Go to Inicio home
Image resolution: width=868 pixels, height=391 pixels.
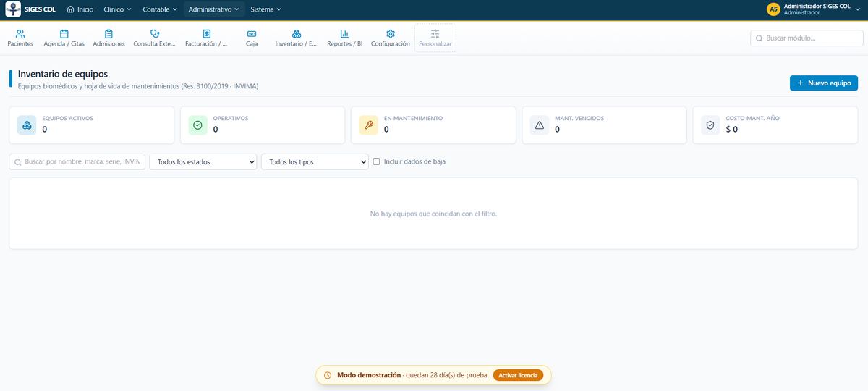pos(80,9)
